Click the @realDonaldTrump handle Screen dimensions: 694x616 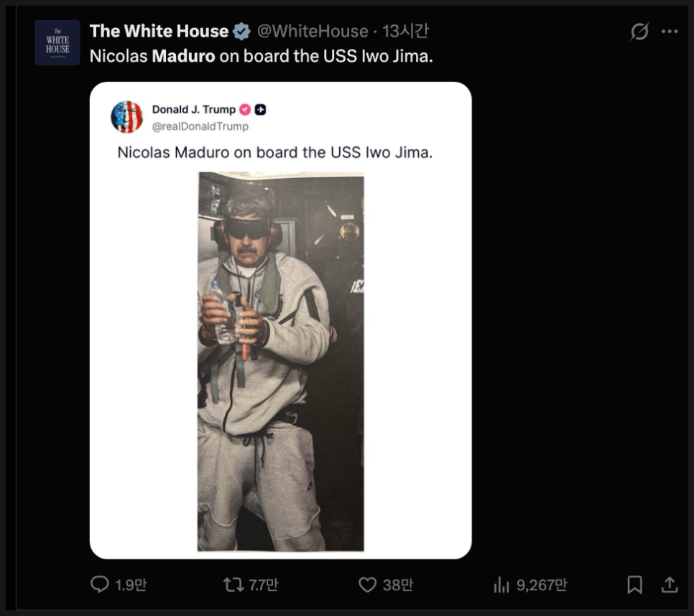tap(200, 126)
